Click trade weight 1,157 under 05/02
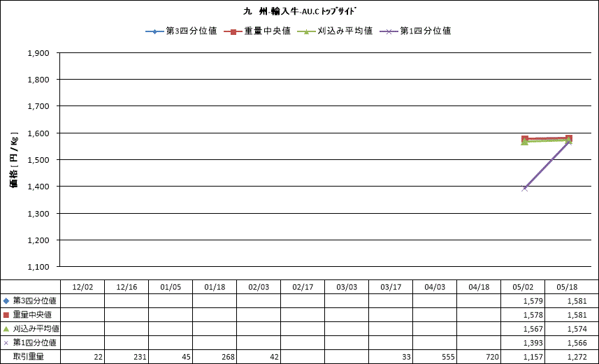The image size is (599, 364). [533, 357]
